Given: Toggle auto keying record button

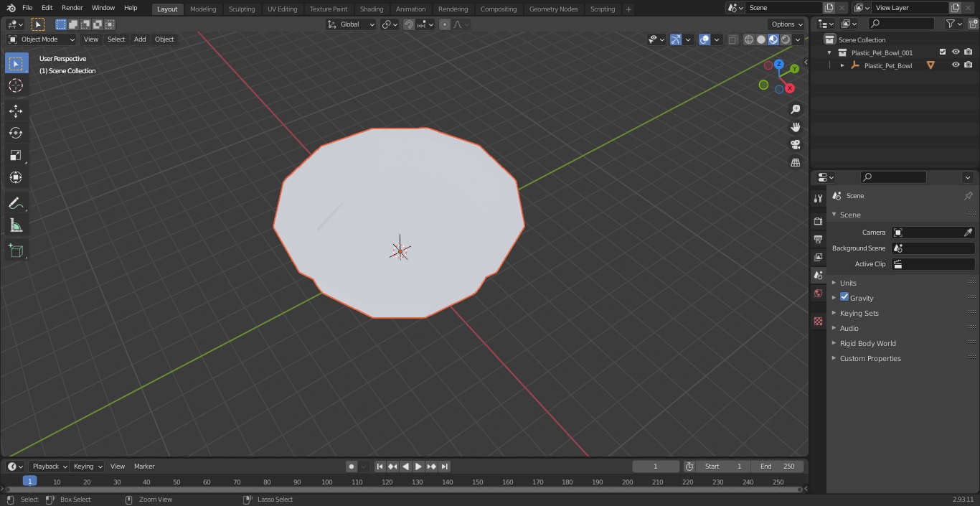Looking at the screenshot, I should pyautogui.click(x=352, y=467).
